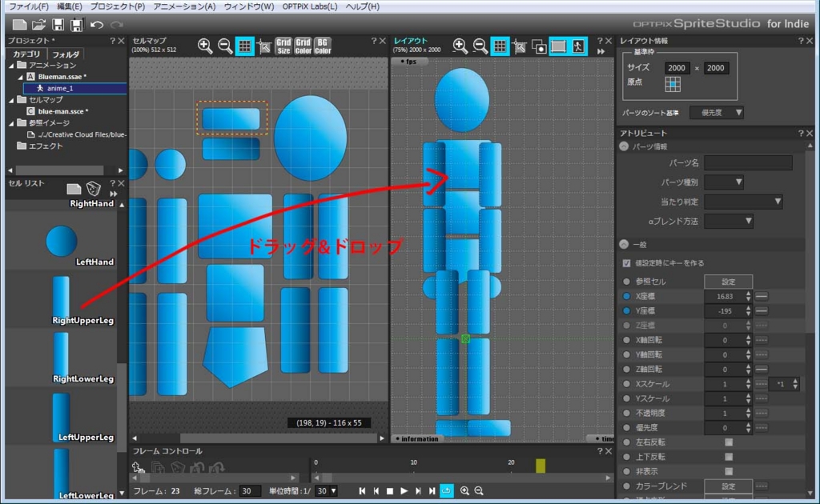Zoom in on the cell map panel
820x504 pixels.
(205, 46)
